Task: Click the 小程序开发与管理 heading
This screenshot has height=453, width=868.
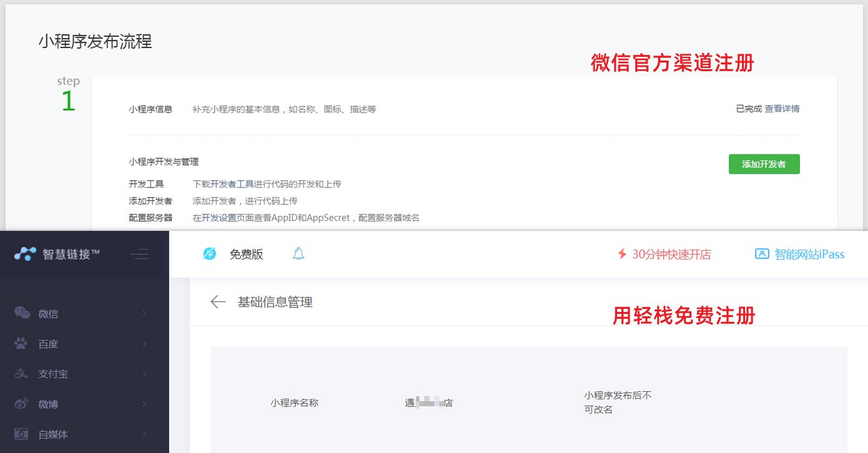Action: coord(164,162)
